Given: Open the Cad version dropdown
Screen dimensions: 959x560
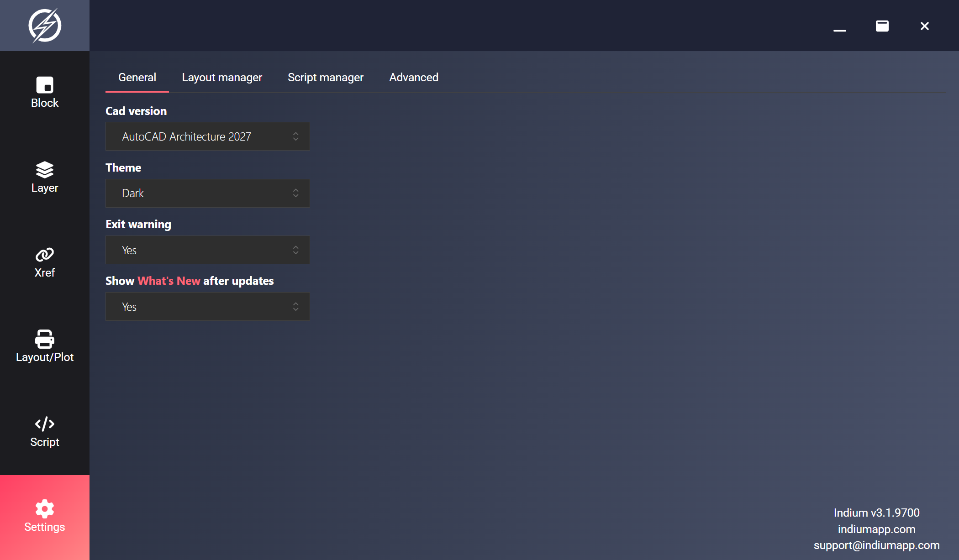Looking at the screenshot, I should 208,136.
